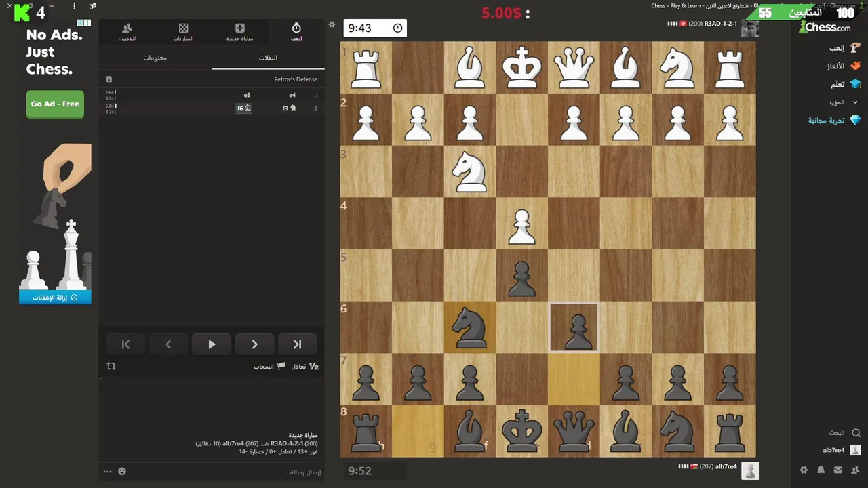The height and width of the screenshot is (488, 868).
Task: Open the sidebar settings gear at bottom right
Action: 804,470
